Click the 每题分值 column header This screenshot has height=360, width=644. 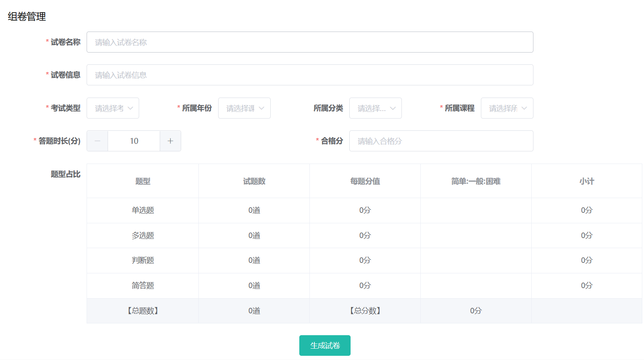point(365,181)
